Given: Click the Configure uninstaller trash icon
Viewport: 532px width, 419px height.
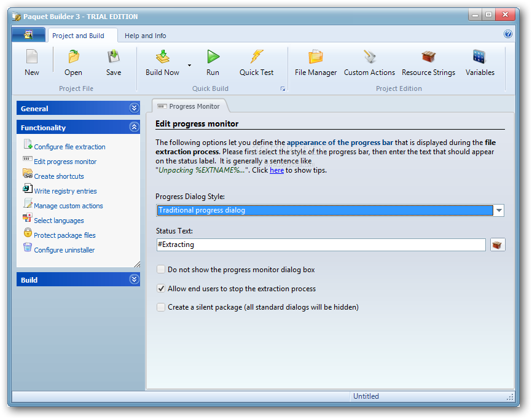Looking at the screenshot, I should click(28, 247).
